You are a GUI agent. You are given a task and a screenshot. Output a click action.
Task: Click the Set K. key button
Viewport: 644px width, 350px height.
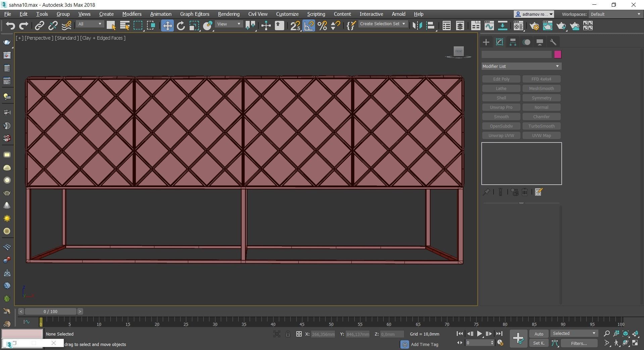coord(539,343)
